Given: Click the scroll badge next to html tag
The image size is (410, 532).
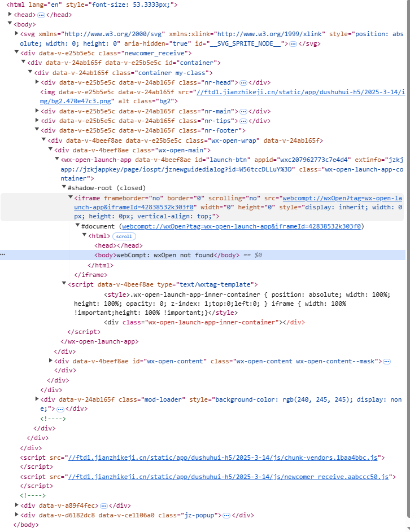Looking at the screenshot, I should (124, 236).
